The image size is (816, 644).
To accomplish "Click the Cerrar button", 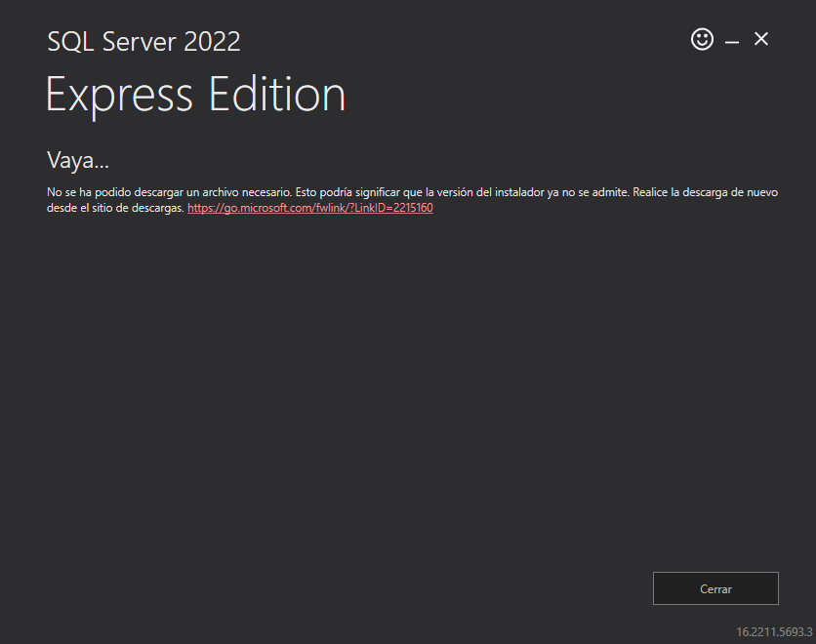I will (x=715, y=588).
